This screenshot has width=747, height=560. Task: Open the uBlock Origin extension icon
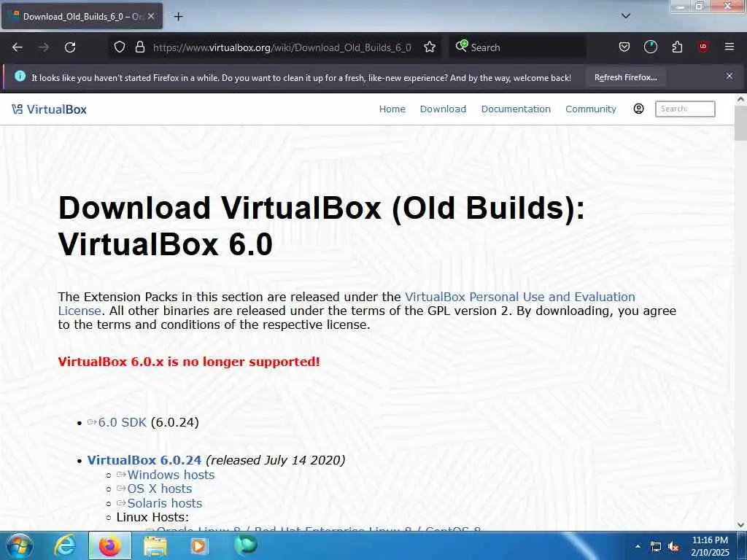(703, 47)
